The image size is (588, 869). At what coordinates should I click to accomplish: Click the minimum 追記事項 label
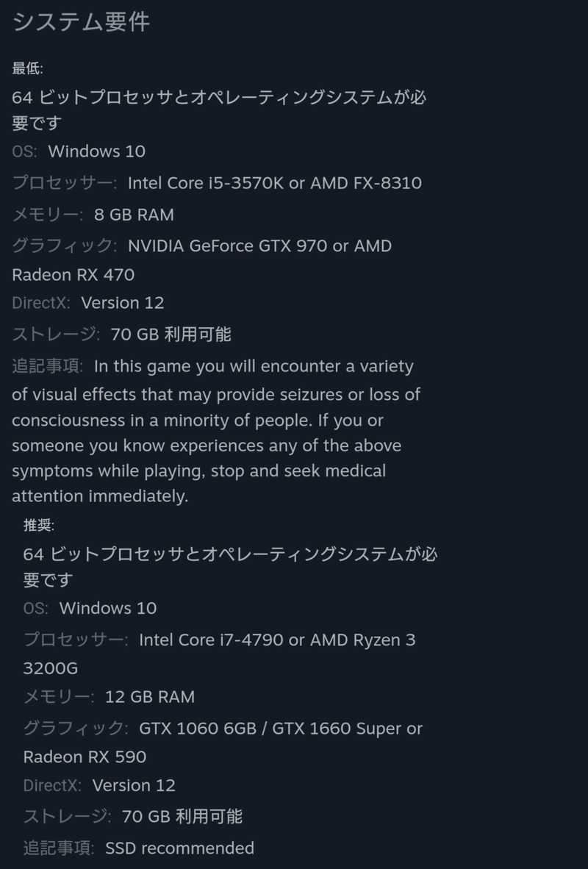click(x=47, y=366)
